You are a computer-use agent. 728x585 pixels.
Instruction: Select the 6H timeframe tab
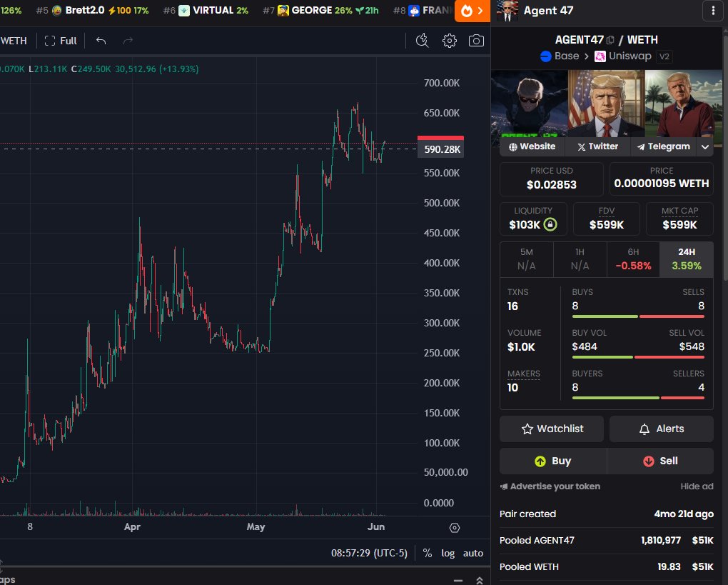pos(633,259)
